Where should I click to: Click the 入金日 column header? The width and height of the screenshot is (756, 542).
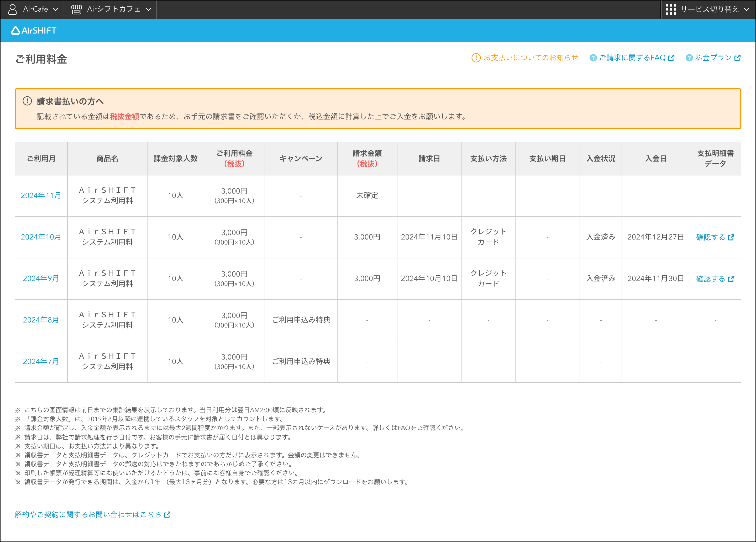tap(656, 158)
